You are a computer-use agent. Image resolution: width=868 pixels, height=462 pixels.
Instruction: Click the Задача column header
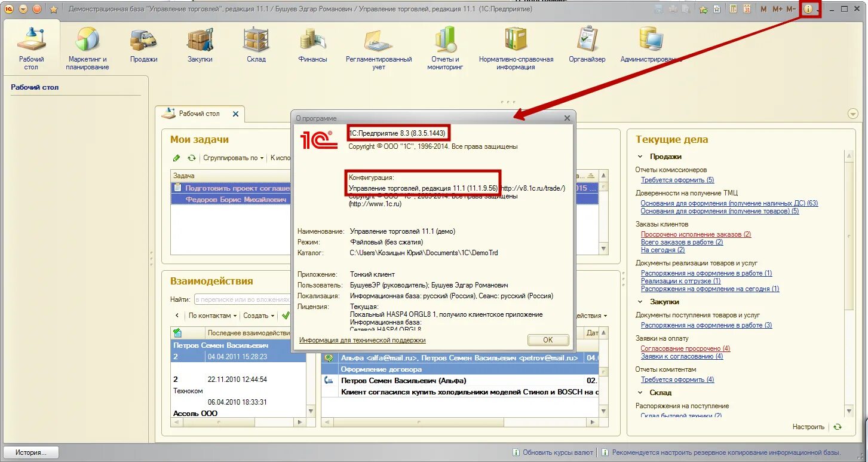tap(230, 176)
